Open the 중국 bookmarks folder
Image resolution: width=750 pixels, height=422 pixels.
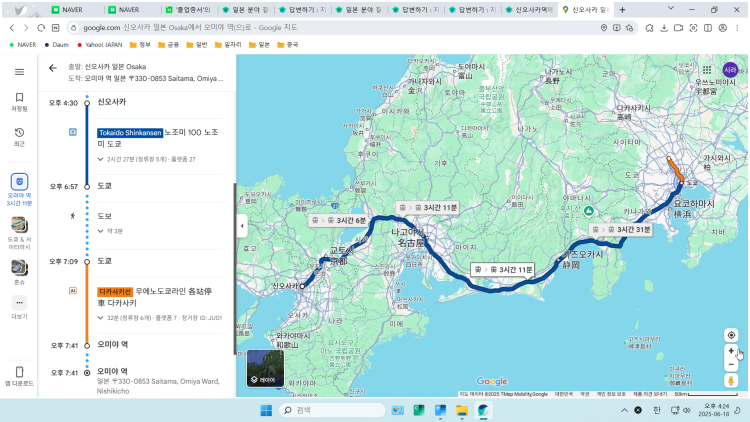287,44
